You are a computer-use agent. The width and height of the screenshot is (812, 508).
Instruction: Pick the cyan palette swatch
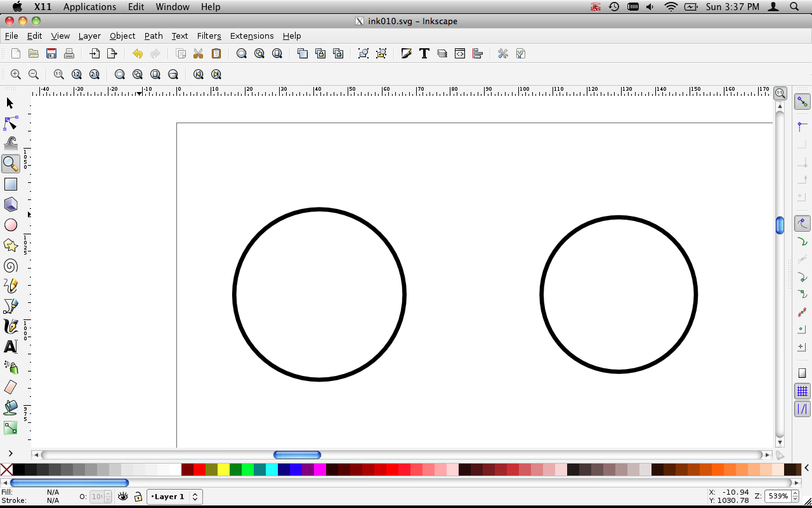[x=272, y=470]
